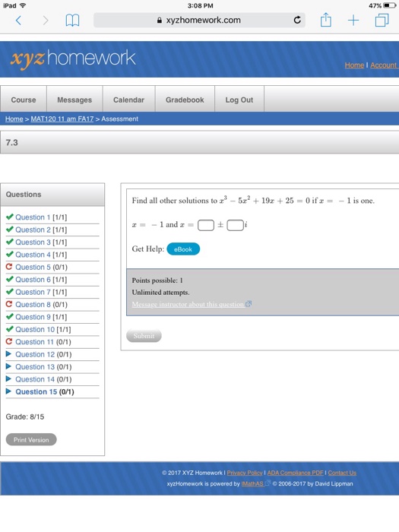This screenshot has height=532, width=399.
Task: Open the IMathAS footer link
Action: pos(252,484)
